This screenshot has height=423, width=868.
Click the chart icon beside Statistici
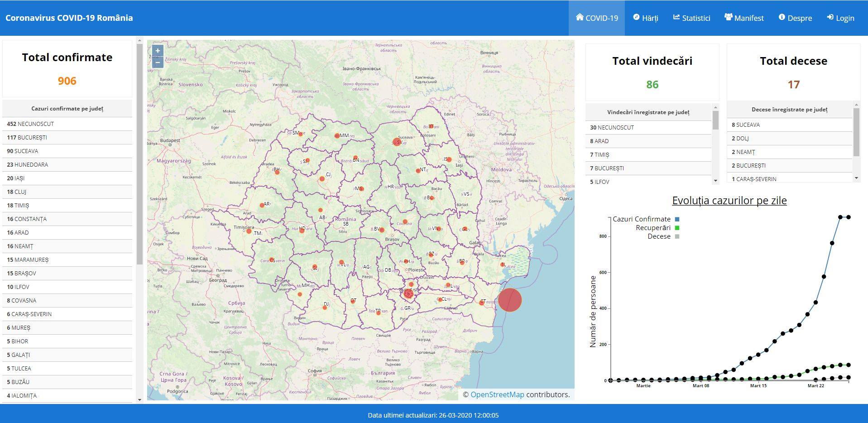pos(676,17)
